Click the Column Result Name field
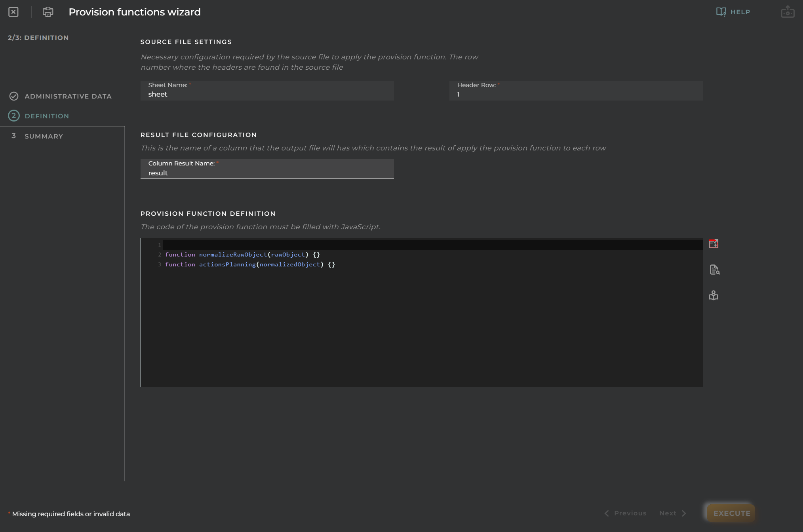The width and height of the screenshot is (803, 532). [267, 169]
